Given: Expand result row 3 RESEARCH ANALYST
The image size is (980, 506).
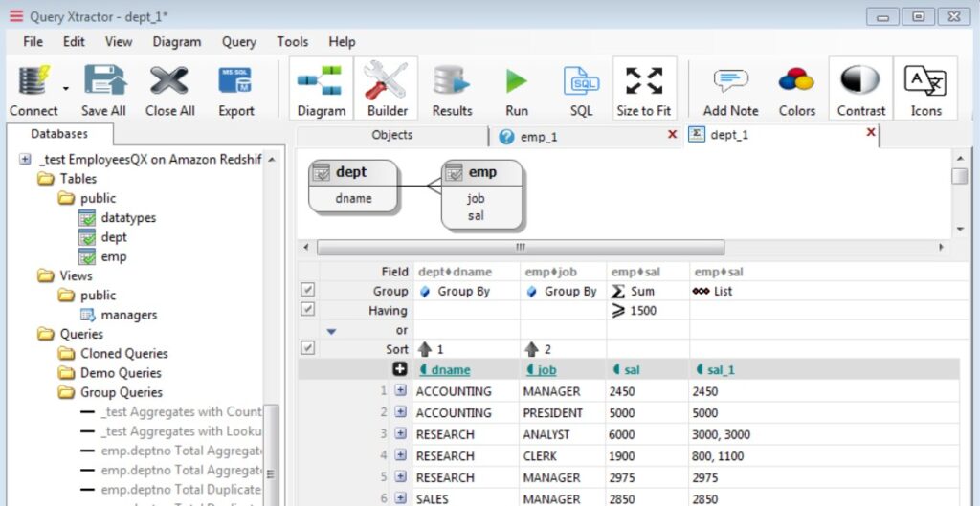Looking at the screenshot, I should [401, 433].
